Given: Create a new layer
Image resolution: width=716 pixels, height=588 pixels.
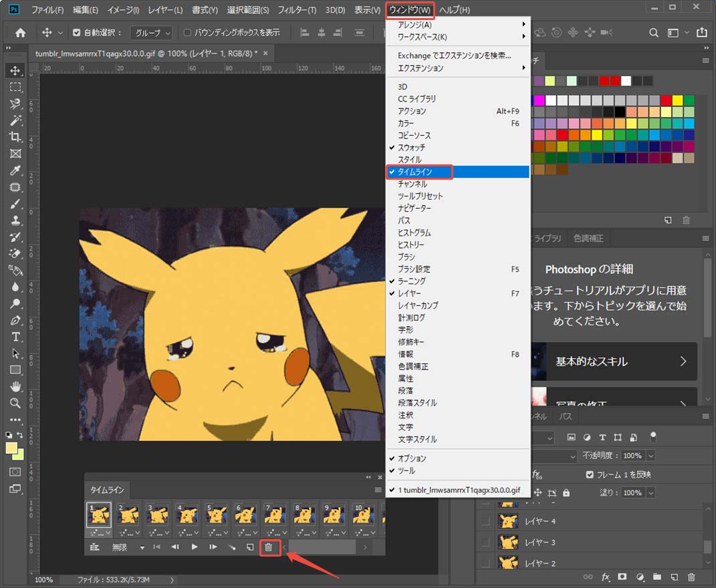Looking at the screenshot, I should 675,577.
